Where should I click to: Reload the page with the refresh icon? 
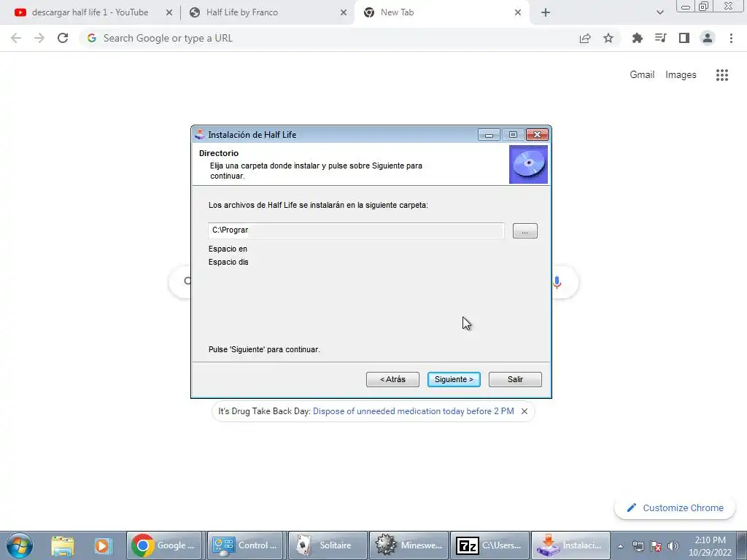[x=63, y=38]
